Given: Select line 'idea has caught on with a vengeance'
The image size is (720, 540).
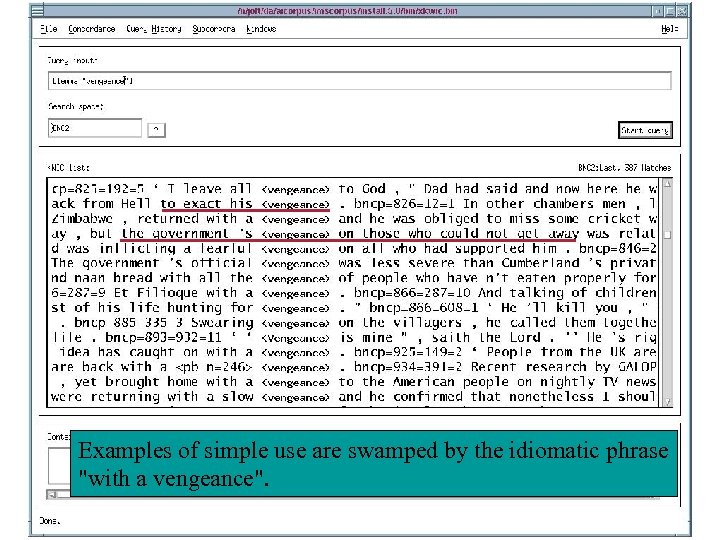Looking at the screenshot, I should coord(354,352).
